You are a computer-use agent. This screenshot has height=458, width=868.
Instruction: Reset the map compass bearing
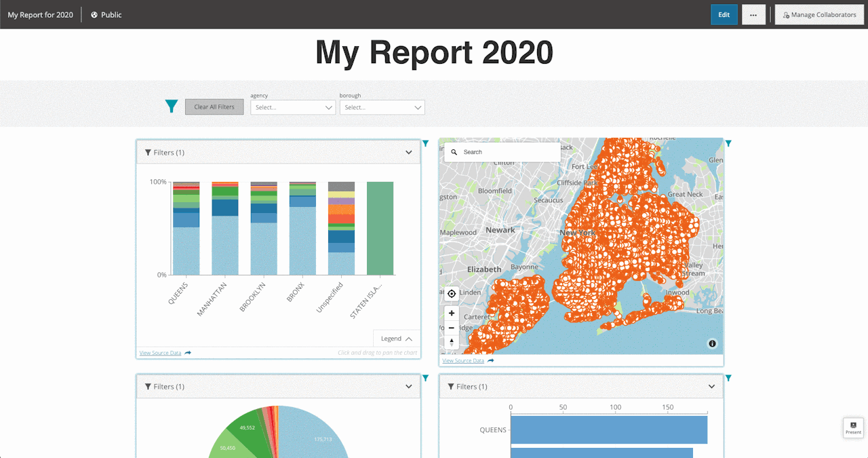tap(452, 342)
